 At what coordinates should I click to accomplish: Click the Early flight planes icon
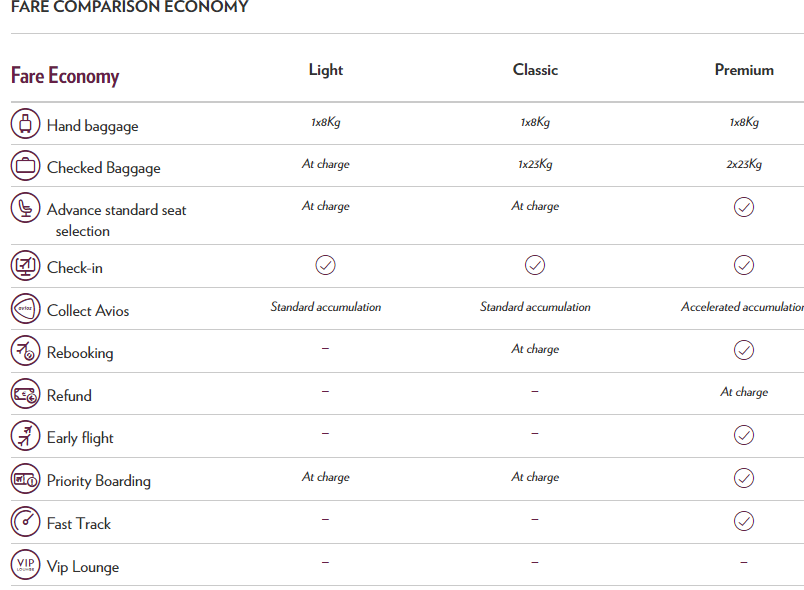pyautogui.click(x=25, y=436)
